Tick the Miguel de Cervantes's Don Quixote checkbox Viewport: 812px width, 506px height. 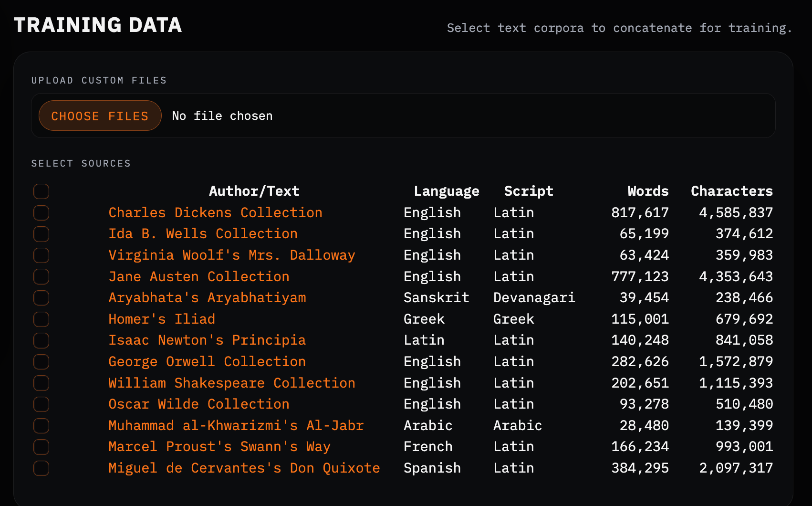(42, 468)
